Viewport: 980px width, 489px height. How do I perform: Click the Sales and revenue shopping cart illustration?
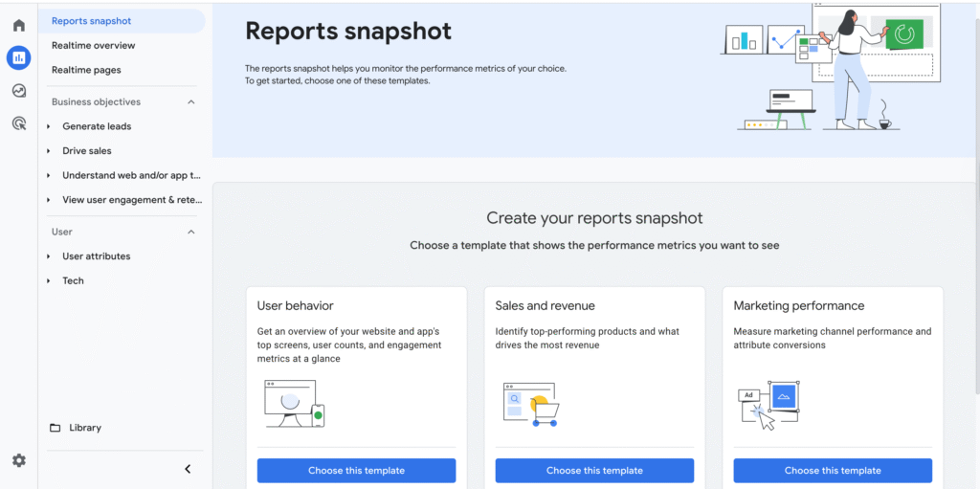(531, 405)
